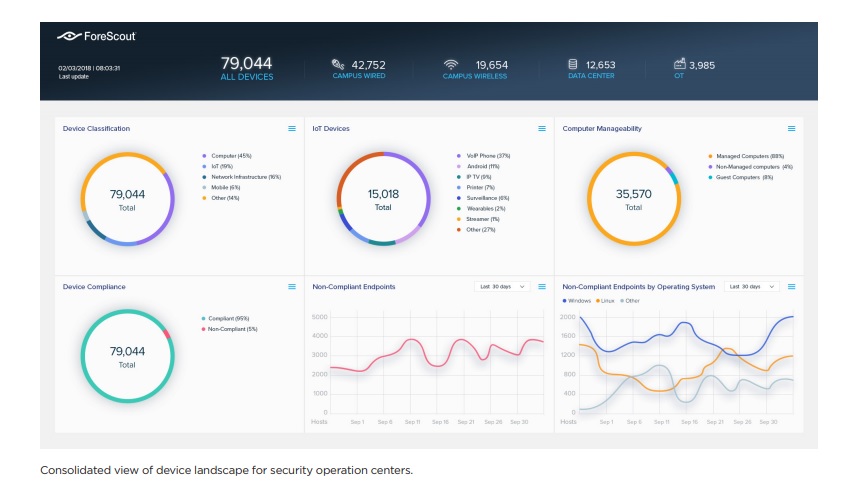860x500 pixels.
Task: Click the OT factory icon
Action: pyautogui.click(x=680, y=65)
